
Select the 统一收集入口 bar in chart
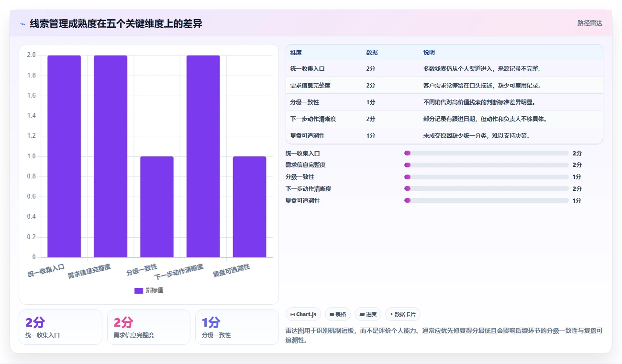[x=64, y=156]
